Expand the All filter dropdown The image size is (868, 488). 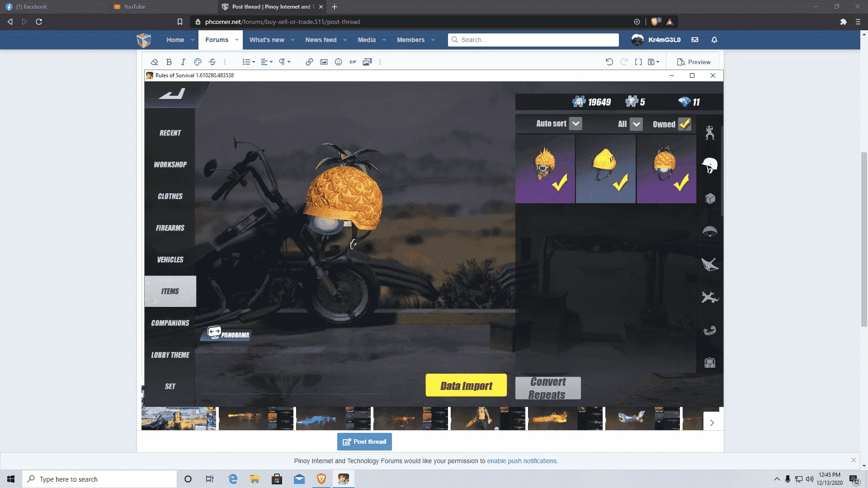pos(636,124)
